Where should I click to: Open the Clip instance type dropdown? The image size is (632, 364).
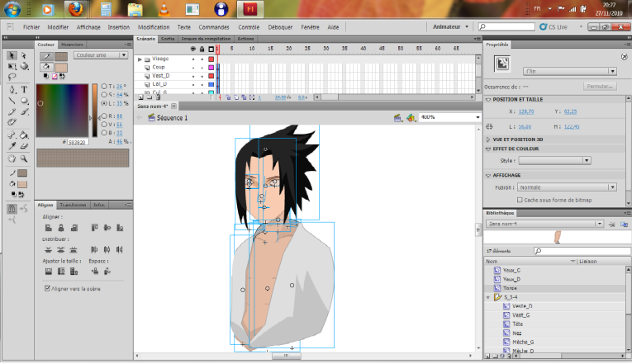(x=569, y=71)
